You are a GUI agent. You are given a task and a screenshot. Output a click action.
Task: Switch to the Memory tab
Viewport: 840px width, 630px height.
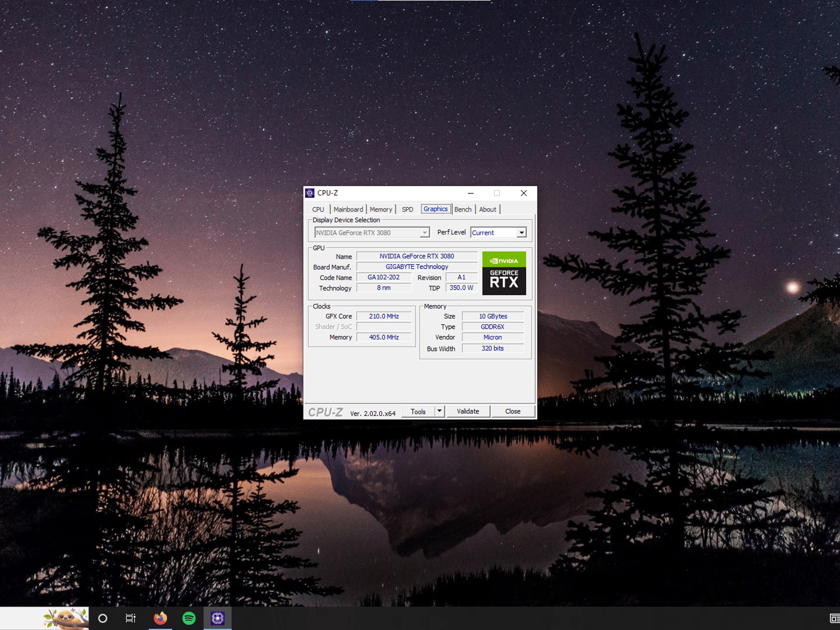coord(381,209)
